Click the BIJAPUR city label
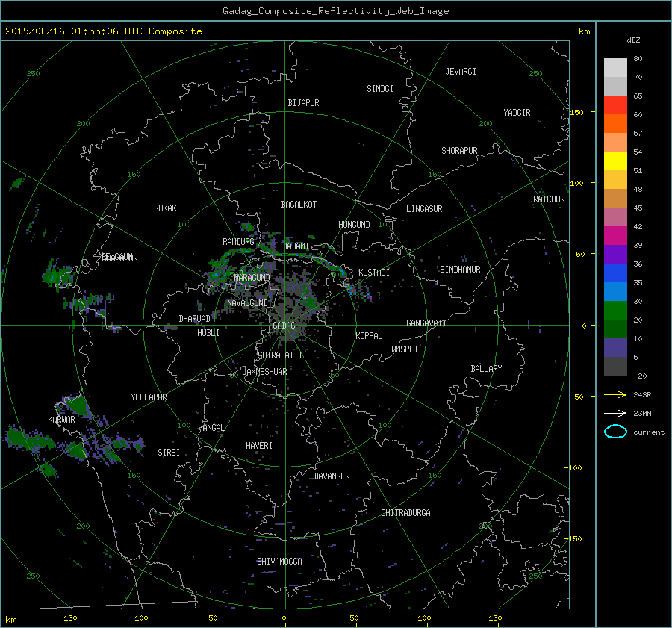Viewport: 672px width, 628px height. pos(303,103)
